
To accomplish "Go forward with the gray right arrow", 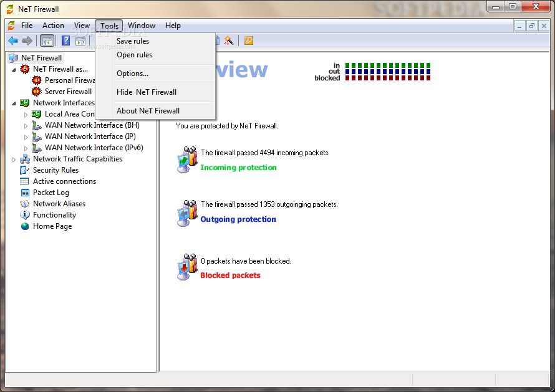I will (x=27, y=41).
